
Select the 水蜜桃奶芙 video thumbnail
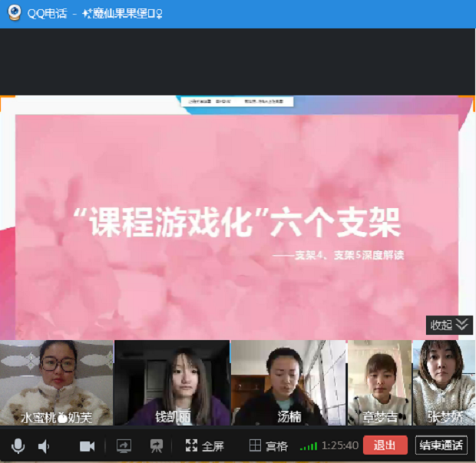[57, 382]
